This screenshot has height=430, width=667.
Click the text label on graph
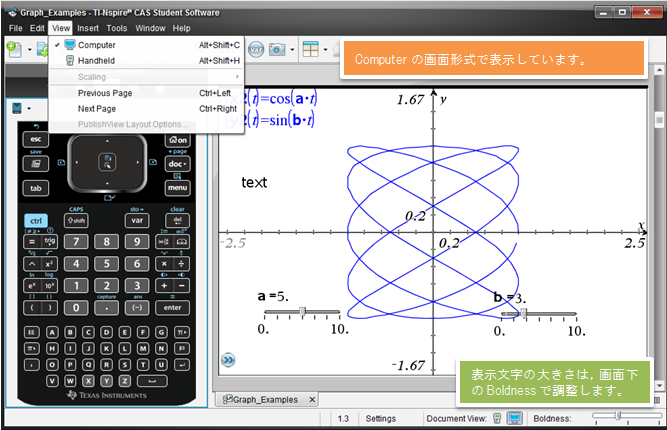[254, 182]
